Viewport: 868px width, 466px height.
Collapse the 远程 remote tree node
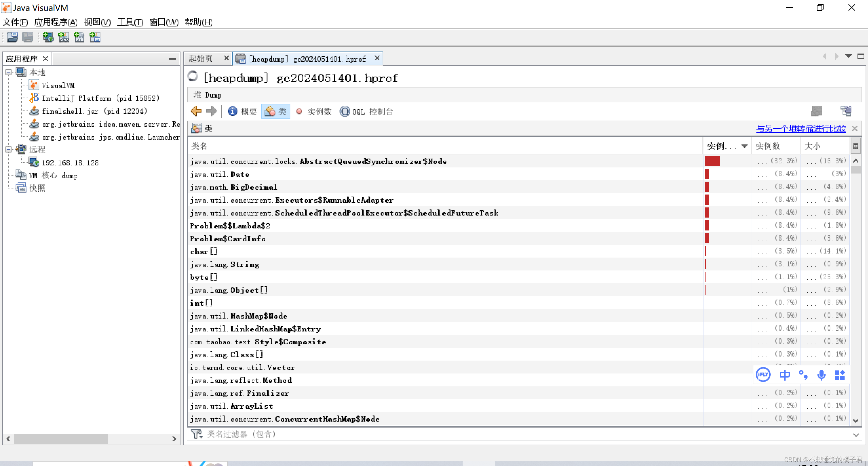click(8, 149)
